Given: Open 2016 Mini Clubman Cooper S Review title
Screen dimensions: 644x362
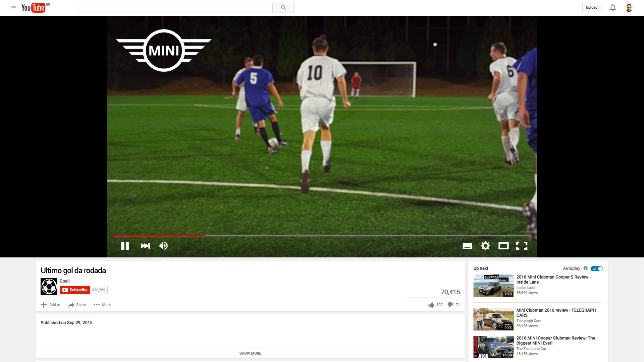Looking at the screenshot, I should [x=554, y=280].
